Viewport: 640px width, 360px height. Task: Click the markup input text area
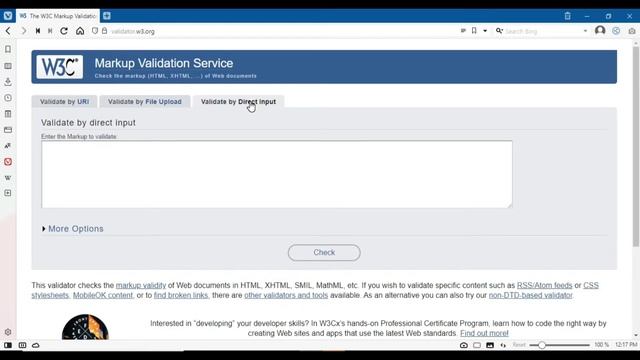coord(277,174)
